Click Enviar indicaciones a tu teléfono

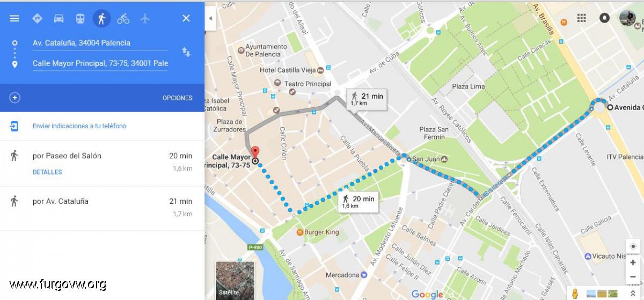[79, 126]
